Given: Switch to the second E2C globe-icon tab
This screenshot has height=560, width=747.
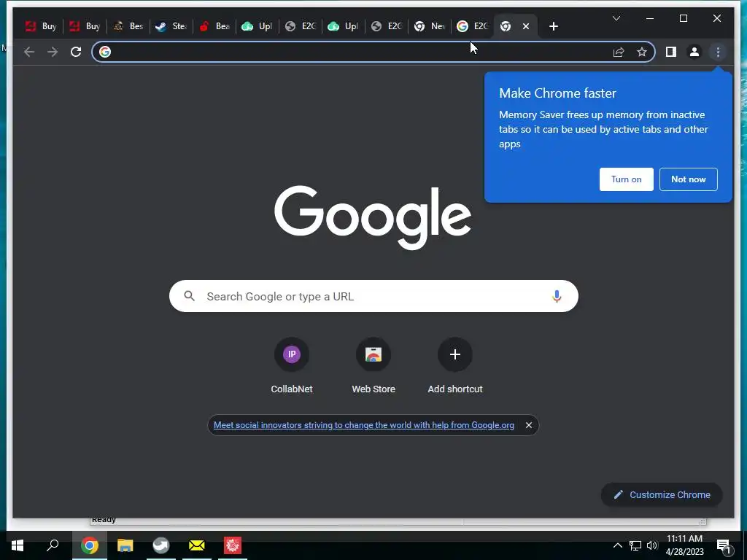Looking at the screenshot, I should (x=387, y=26).
